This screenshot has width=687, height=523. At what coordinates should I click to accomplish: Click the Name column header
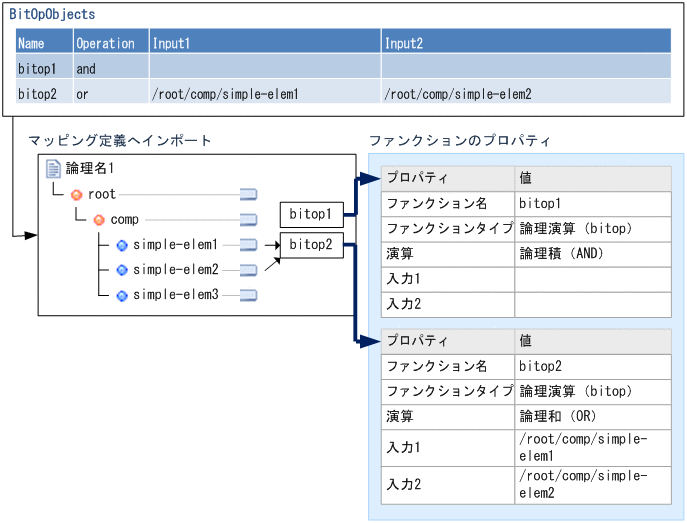click(x=44, y=43)
